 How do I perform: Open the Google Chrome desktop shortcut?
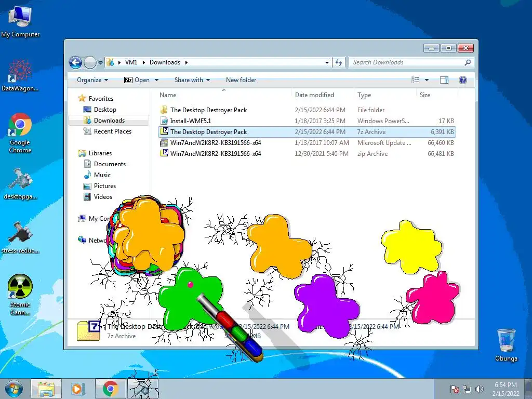(20, 132)
